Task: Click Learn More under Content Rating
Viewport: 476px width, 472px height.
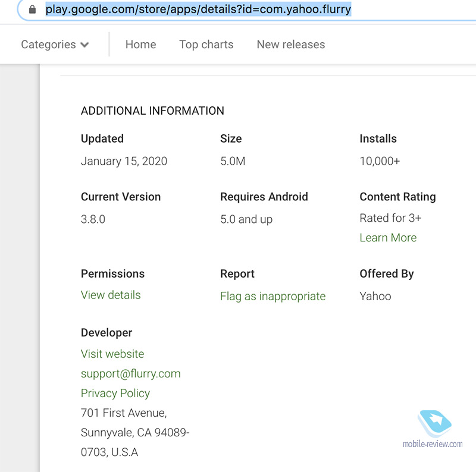Action: tap(388, 238)
